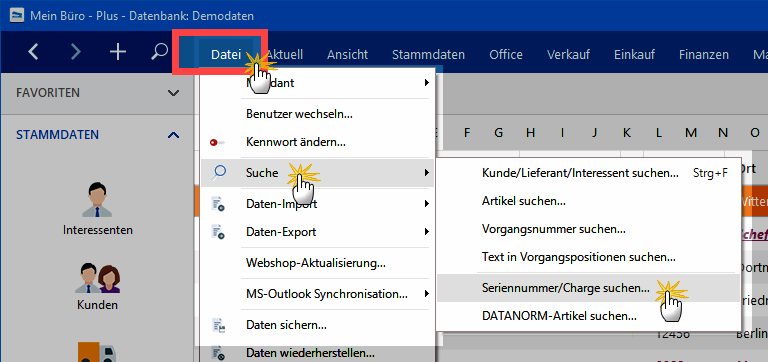Click the Daten sichern icon

click(217, 325)
